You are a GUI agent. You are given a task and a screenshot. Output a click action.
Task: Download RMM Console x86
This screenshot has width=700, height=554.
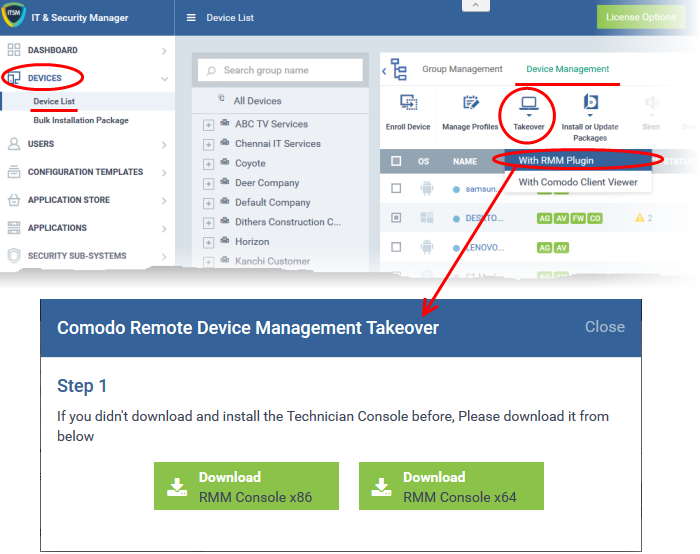click(x=246, y=486)
